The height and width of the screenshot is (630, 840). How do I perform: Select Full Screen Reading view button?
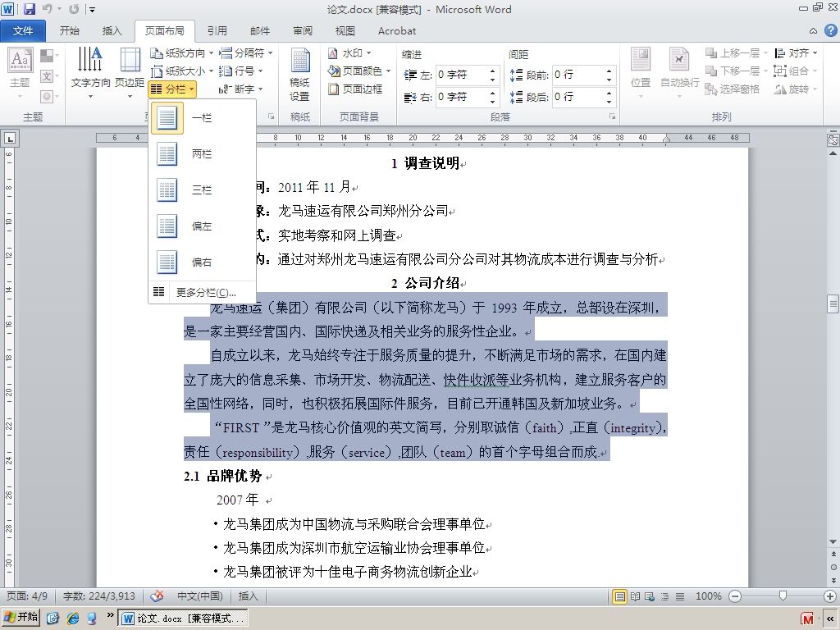(x=636, y=596)
